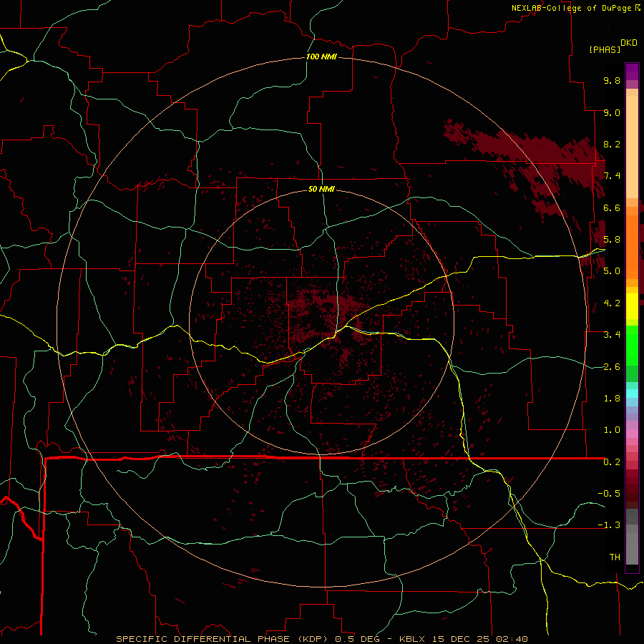Click the 50 NMI range ring label
This screenshot has width=644, height=644.
321,189
